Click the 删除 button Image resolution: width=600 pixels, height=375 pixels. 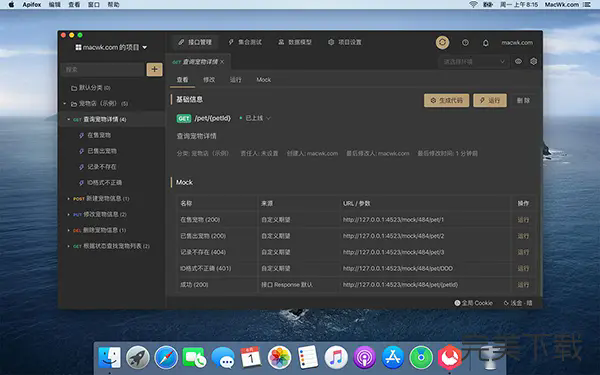(x=523, y=100)
